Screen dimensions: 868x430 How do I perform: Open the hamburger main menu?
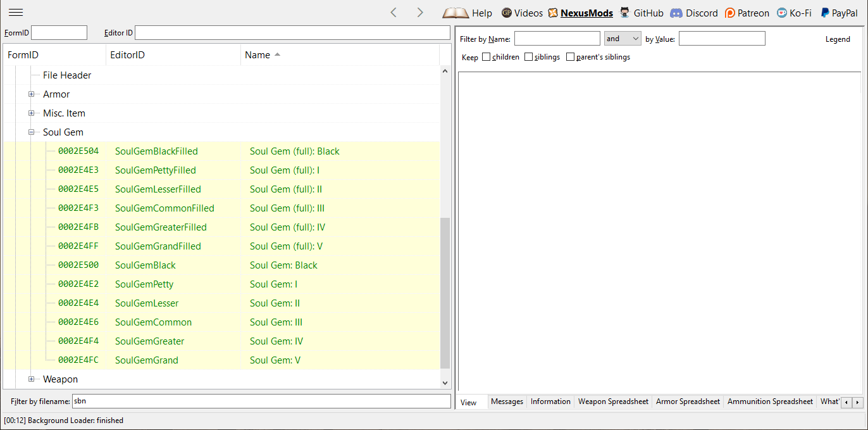click(x=16, y=13)
